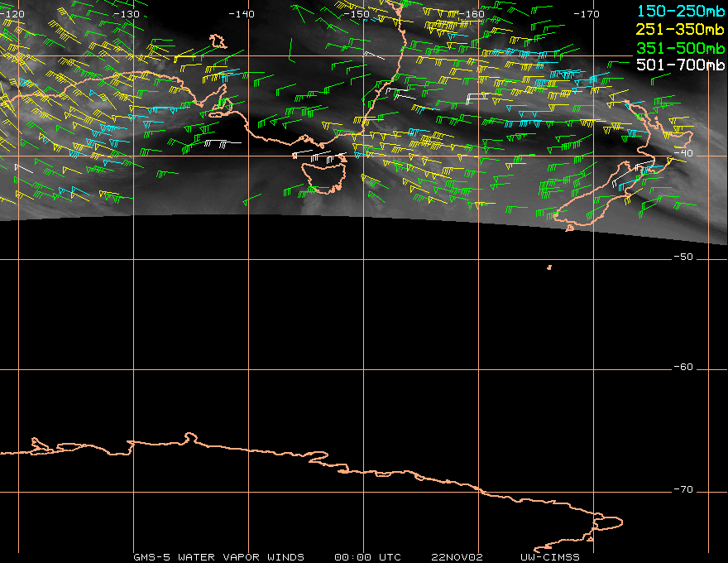Click the white 501-700mb legend label

(x=681, y=65)
